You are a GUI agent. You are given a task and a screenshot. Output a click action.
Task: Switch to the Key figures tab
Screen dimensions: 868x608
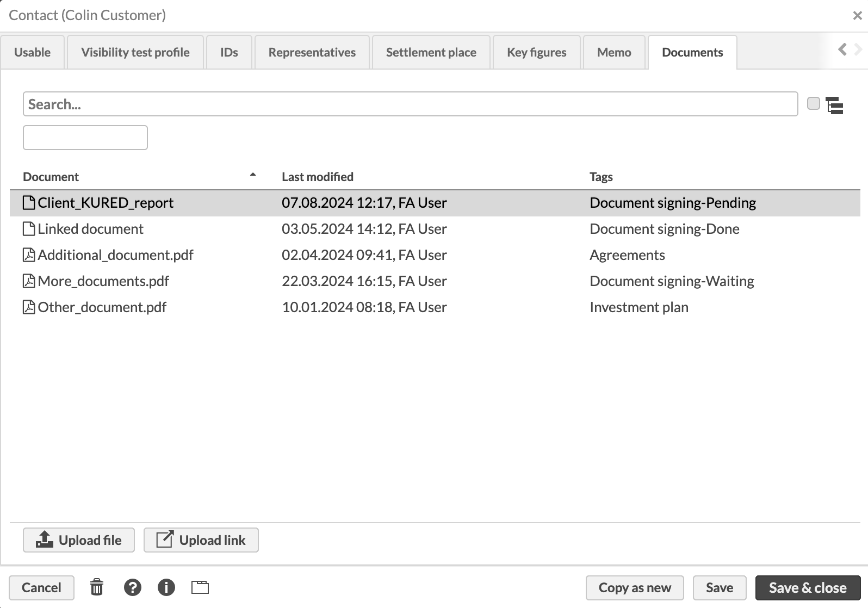pos(537,52)
